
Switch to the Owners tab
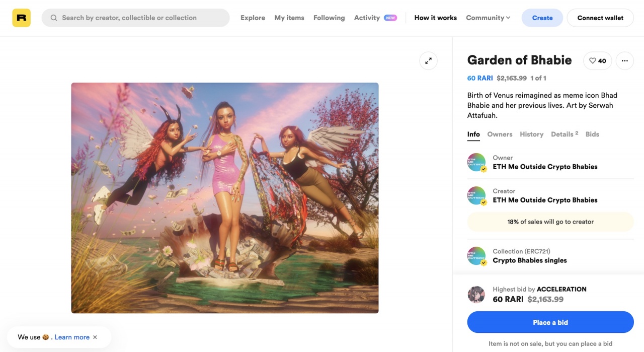pos(500,134)
